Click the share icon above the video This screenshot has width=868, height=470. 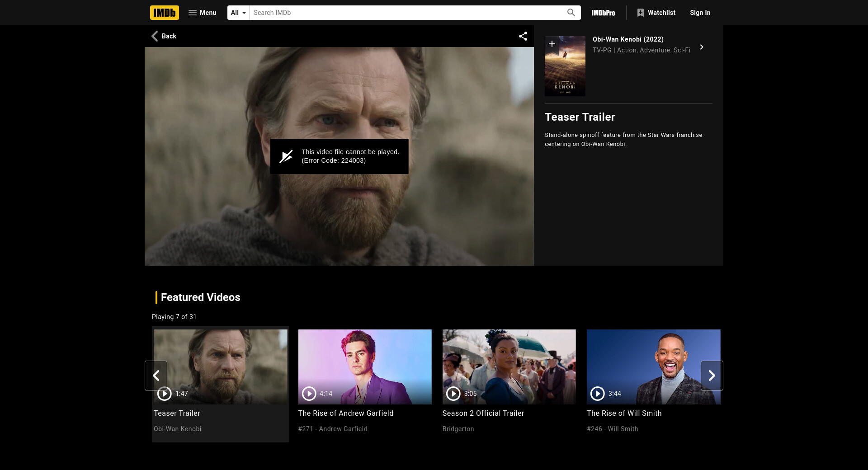pos(523,36)
